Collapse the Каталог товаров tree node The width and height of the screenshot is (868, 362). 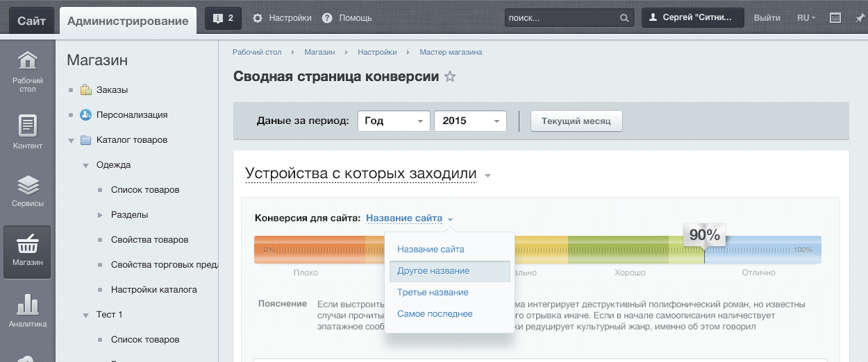[71, 140]
